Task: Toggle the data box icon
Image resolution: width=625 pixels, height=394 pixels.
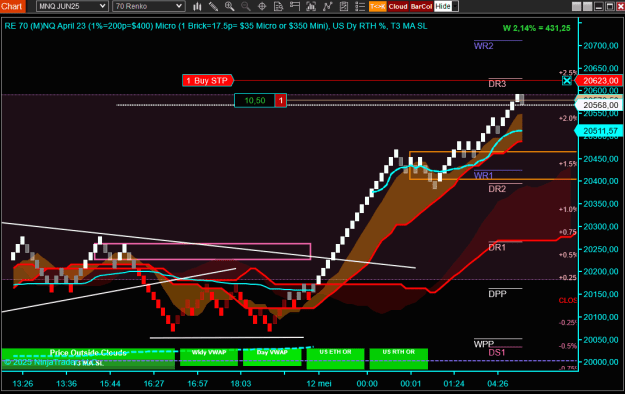Action: (278, 6)
